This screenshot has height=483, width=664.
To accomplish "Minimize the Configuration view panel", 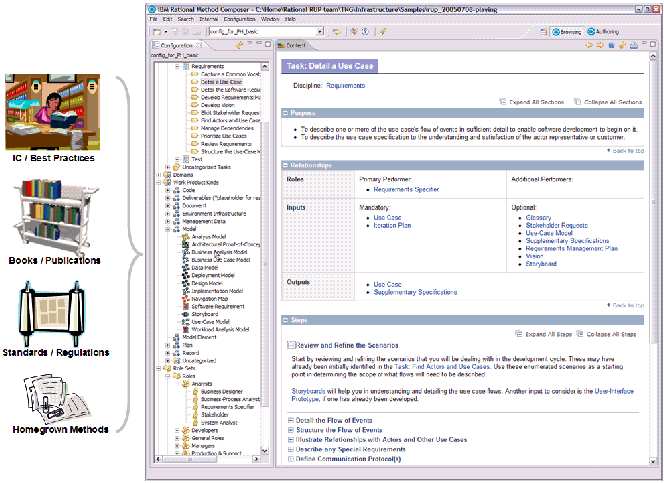I will point(259,44).
